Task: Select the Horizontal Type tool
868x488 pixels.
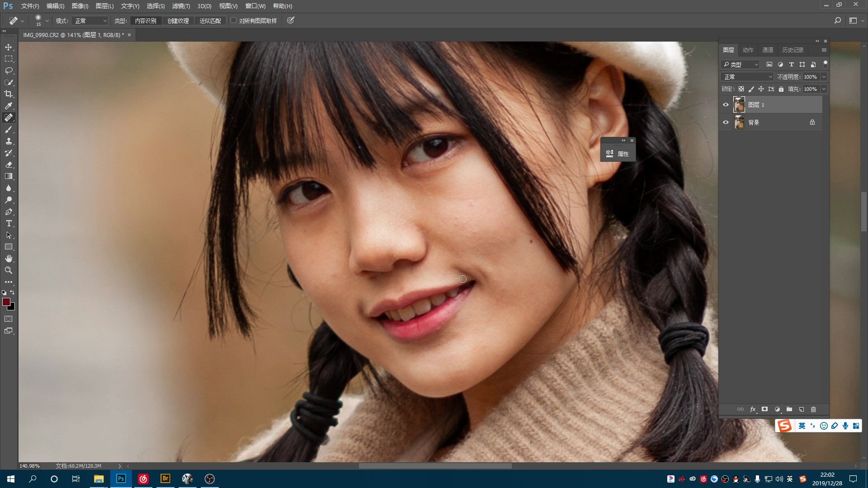Action: pyautogui.click(x=9, y=224)
